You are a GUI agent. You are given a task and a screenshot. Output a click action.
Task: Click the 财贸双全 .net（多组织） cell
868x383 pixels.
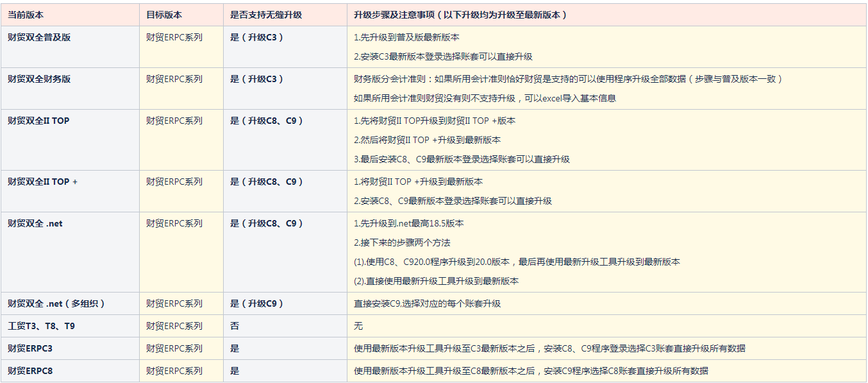point(56,303)
